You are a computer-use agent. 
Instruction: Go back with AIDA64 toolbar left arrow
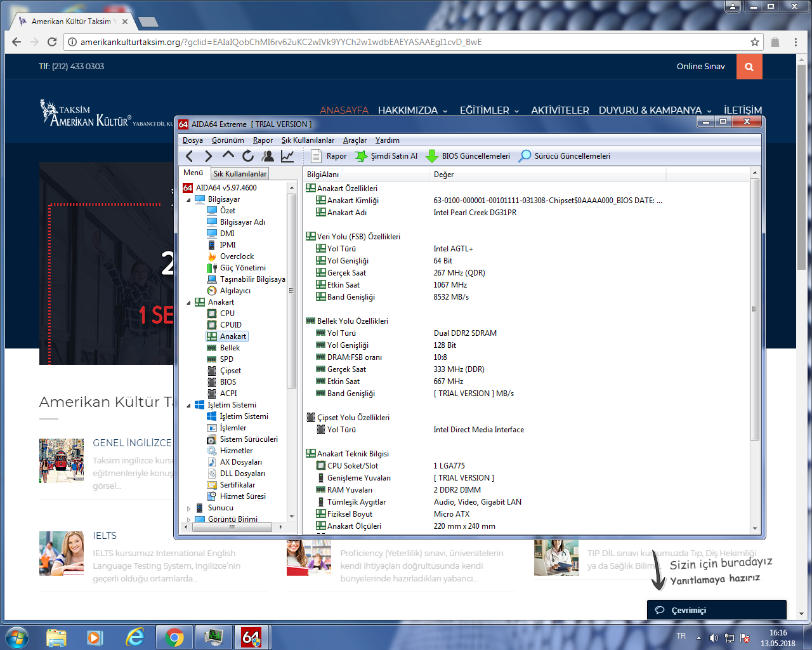coord(189,156)
